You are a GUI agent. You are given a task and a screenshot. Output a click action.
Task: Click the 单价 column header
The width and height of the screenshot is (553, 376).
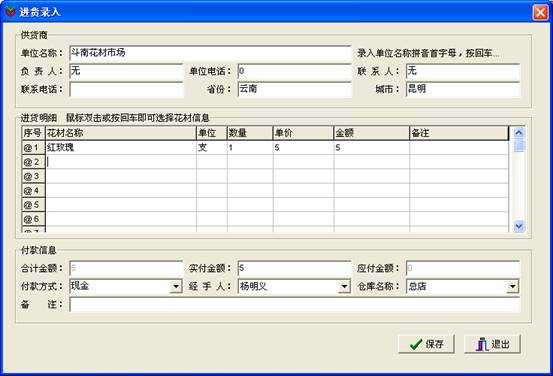click(303, 133)
